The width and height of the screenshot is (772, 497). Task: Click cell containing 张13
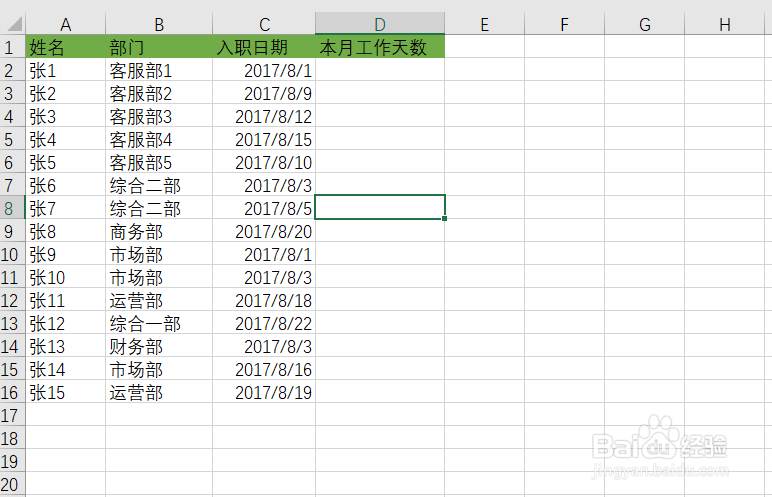65,346
